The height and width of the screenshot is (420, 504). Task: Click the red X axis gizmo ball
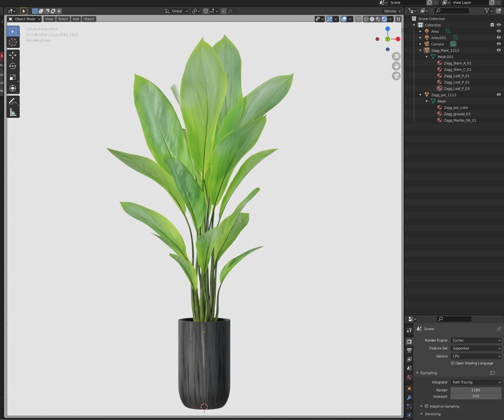(x=398, y=39)
